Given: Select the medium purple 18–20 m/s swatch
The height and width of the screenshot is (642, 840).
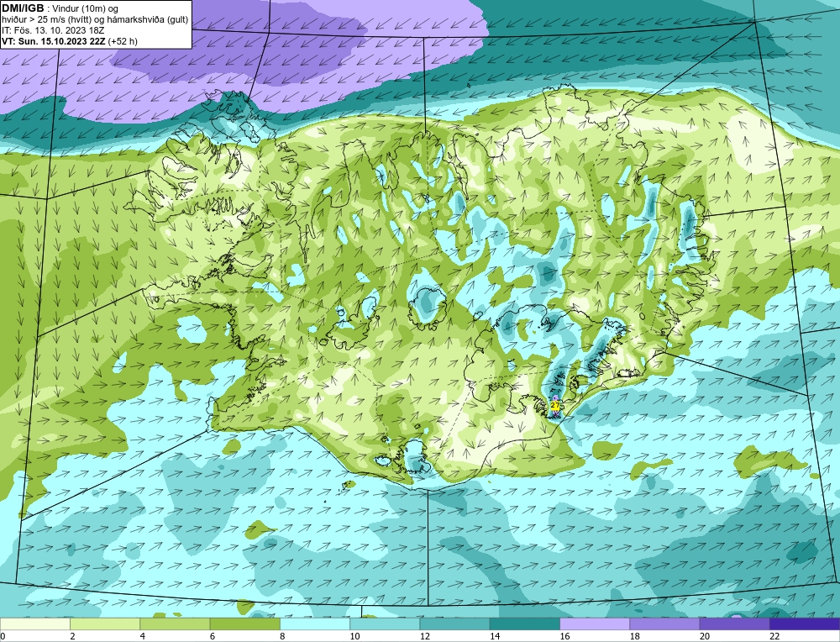Looking at the screenshot, I should point(664,624).
